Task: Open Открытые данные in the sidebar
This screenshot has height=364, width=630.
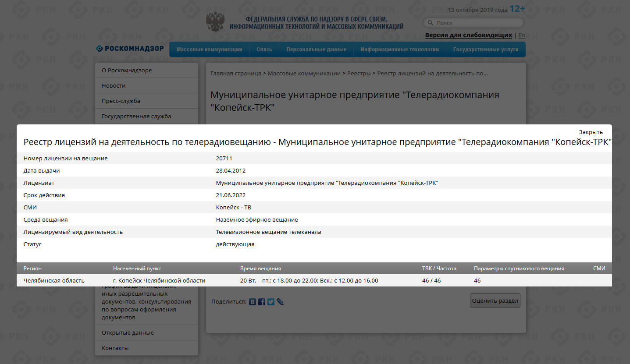Action: [128, 333]
